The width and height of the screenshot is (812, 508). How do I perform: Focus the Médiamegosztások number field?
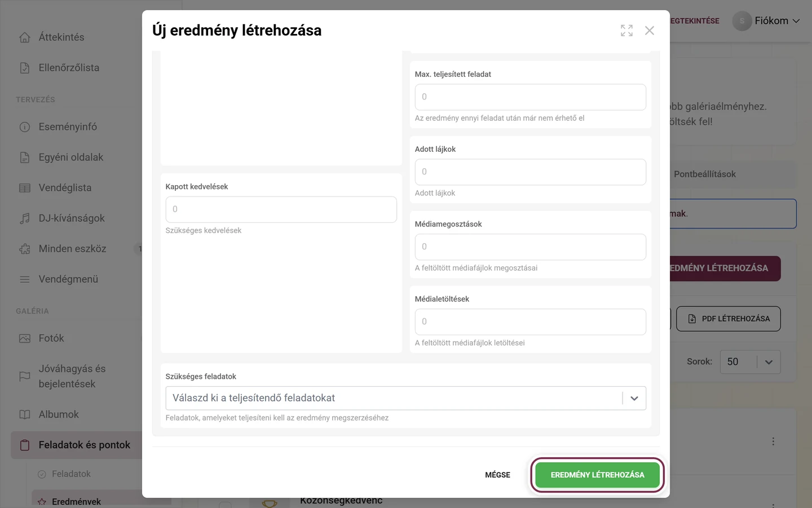pos(530,247)
